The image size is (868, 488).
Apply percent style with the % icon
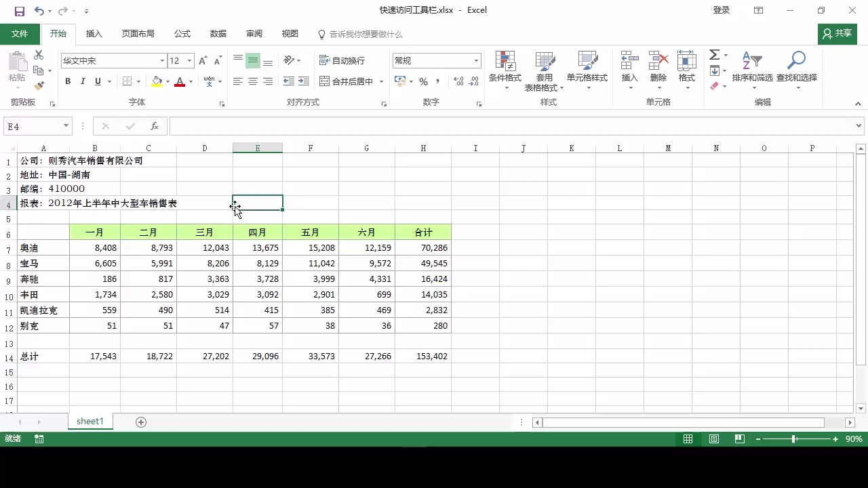(423, 81)
